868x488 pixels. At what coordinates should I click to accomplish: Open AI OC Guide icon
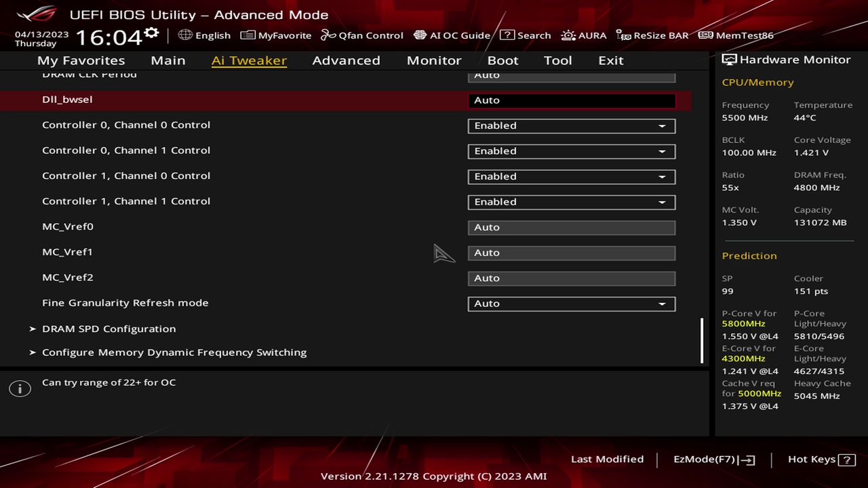pos(420,35)
